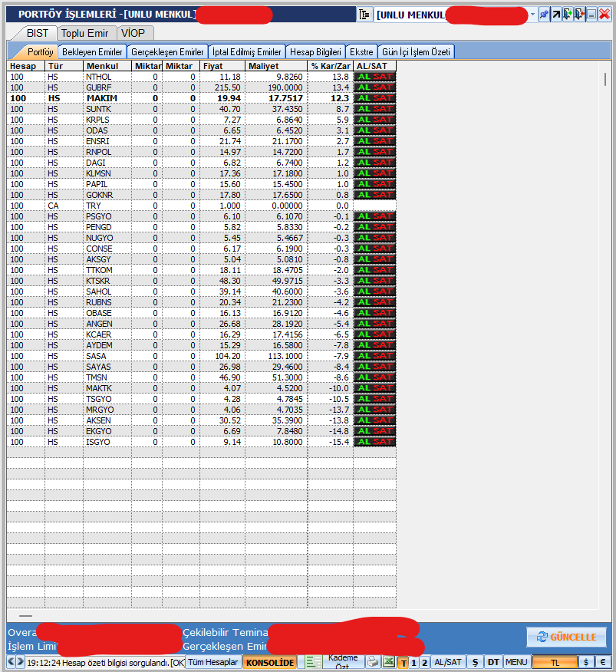This screenshot has height=672, width=616.
Task: Click AL for the TTKOM row
Action: point(364,270)
